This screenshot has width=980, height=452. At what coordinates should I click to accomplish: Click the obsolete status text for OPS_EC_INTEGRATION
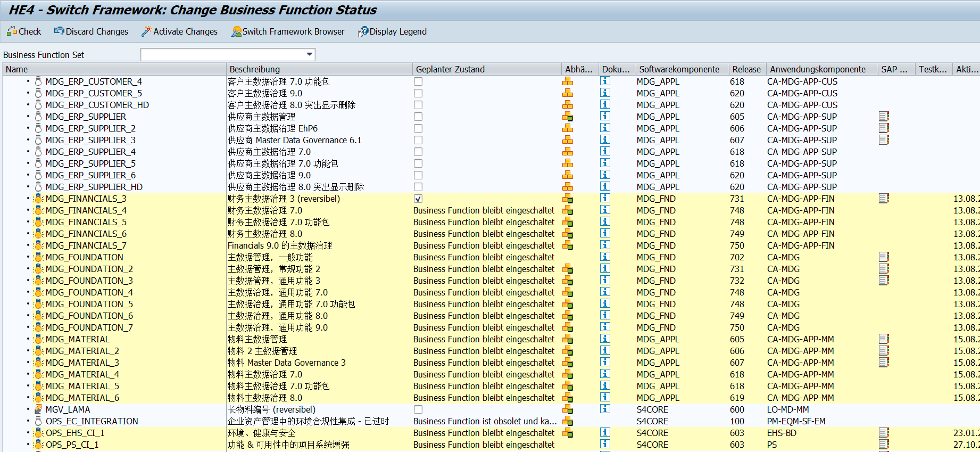[485, 421]
